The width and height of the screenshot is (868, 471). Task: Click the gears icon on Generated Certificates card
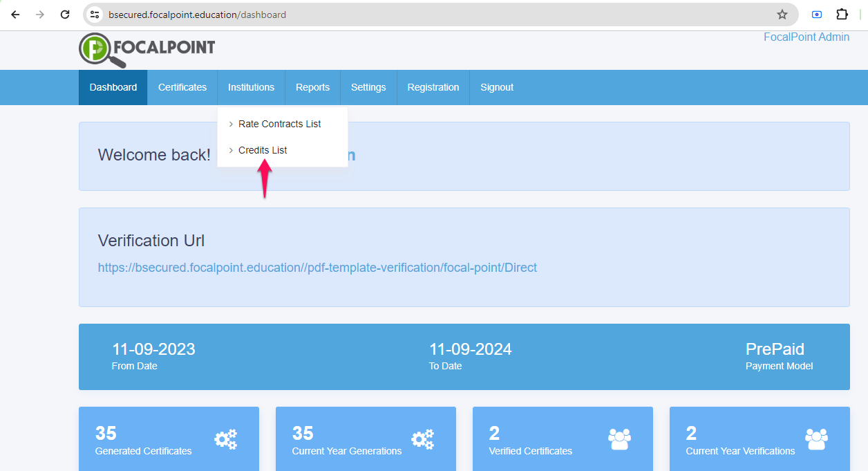pos(226,438)
